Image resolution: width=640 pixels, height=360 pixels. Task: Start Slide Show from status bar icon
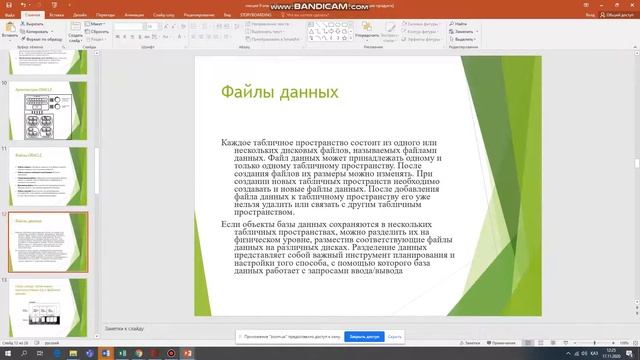[x=566, y=343]
